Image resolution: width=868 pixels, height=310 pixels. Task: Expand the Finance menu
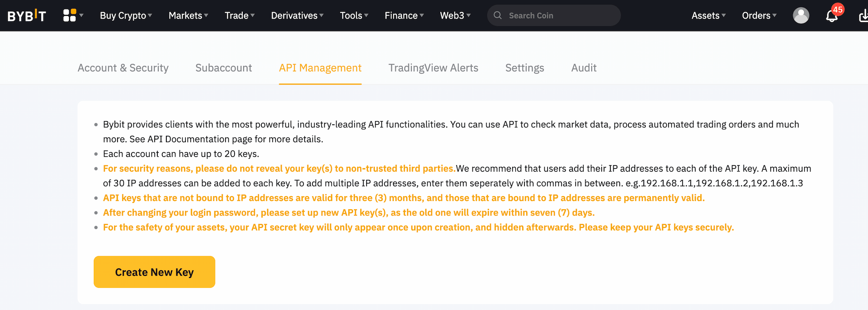(404, 15)
